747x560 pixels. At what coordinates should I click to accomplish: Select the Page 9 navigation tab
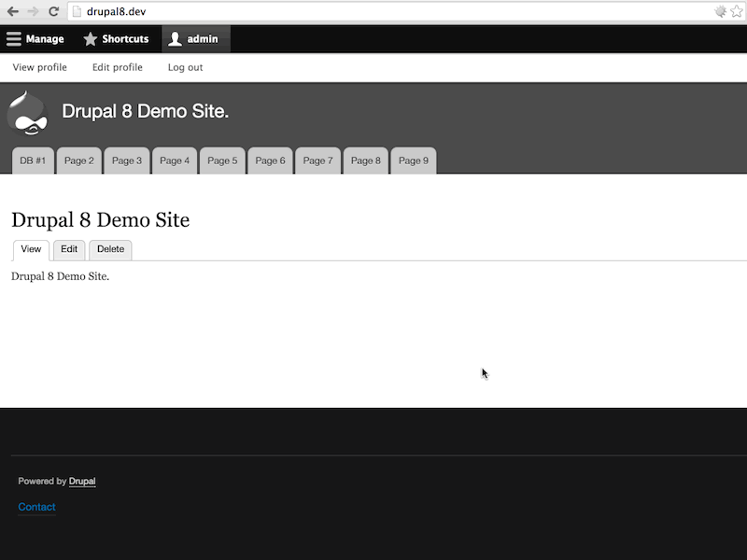click(x=413, y=161)
